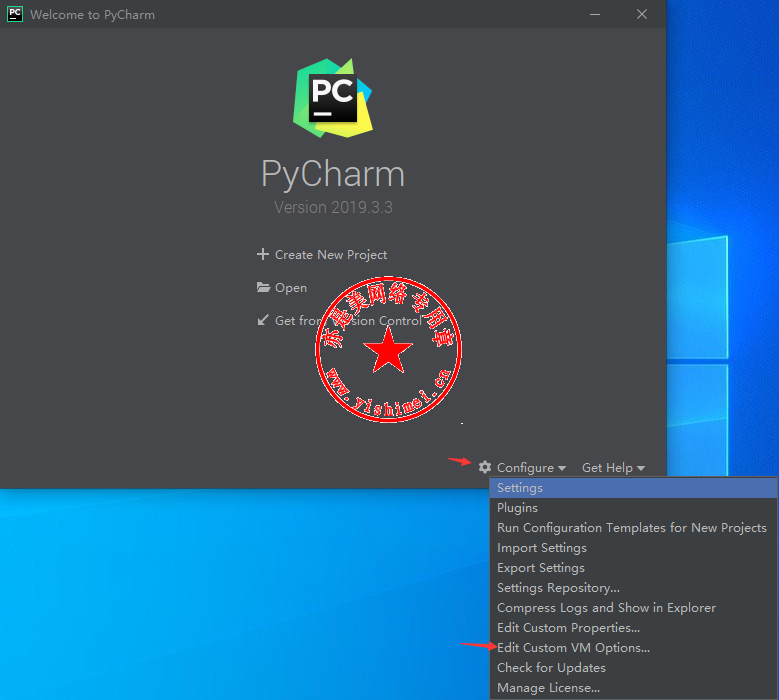Click the checkout arrow icon for Version Control

263,320
